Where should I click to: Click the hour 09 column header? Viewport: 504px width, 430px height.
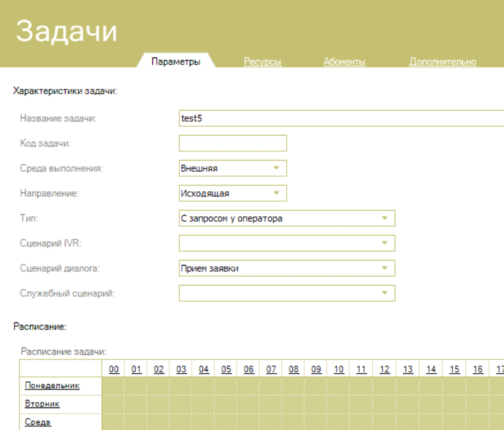pos(316,370)
